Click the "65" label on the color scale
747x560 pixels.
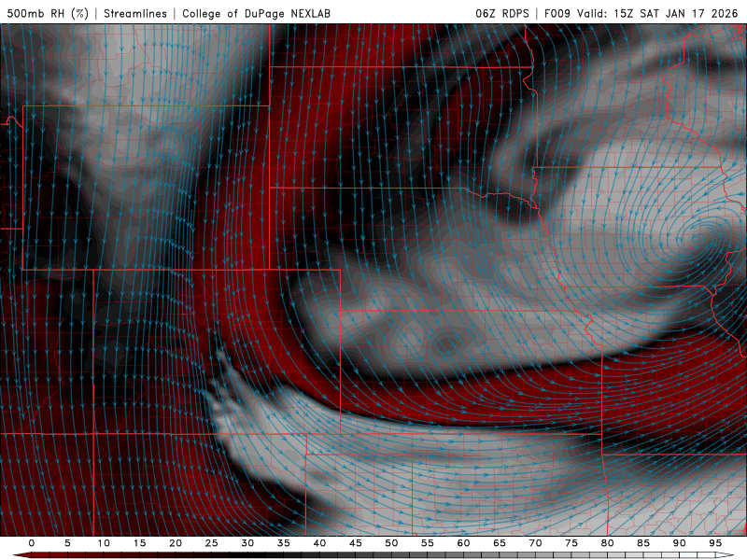(x=500, y=543)
